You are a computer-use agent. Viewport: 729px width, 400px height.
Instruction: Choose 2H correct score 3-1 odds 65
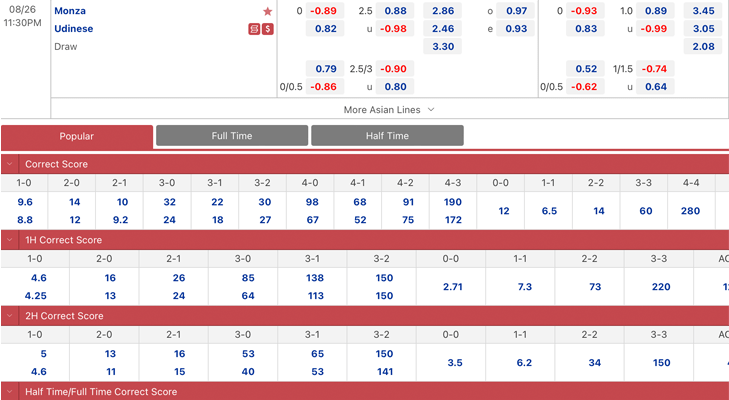(x=318, y=353)
